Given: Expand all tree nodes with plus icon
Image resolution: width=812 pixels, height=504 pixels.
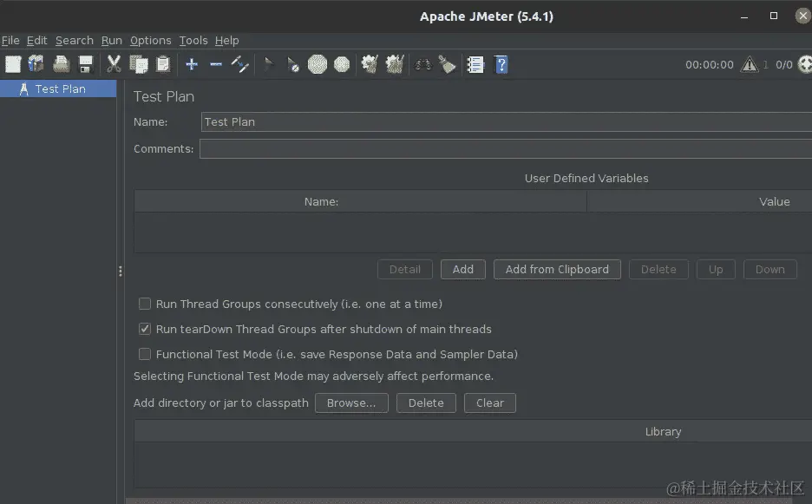Looking at the screenshot, I should [x=191, y=64].
